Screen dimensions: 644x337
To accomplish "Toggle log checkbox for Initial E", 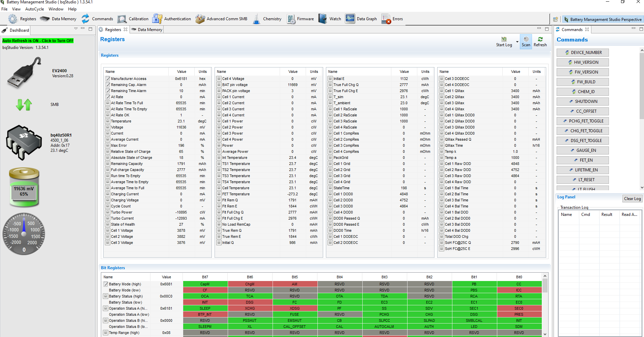I will (x=330, y=79).
